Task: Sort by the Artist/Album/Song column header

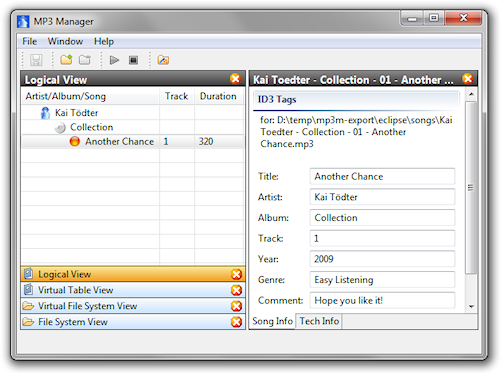Action: tap(90, 96)
